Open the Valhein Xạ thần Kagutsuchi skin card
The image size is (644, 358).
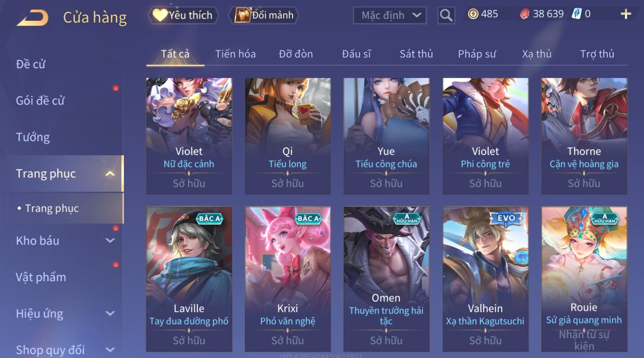click(x=485, y=279)
